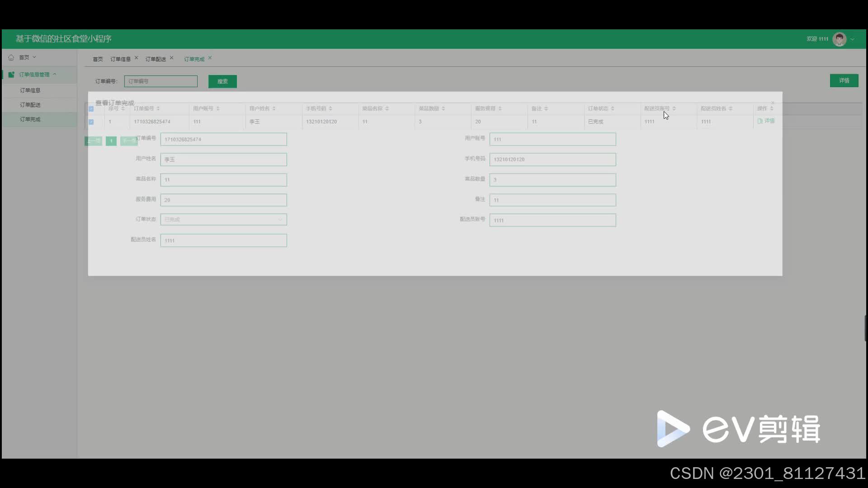868x488 pixels.
Task: Toggle the select-all header checkbox
Action: (x=91, y=109)
